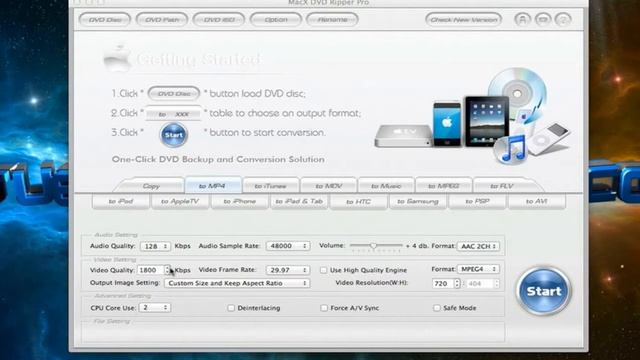Open the Video Frame Rate 29.97 dropdown
Image resolution: width=640 pixels, height=360 pixels.
[288, 270]
